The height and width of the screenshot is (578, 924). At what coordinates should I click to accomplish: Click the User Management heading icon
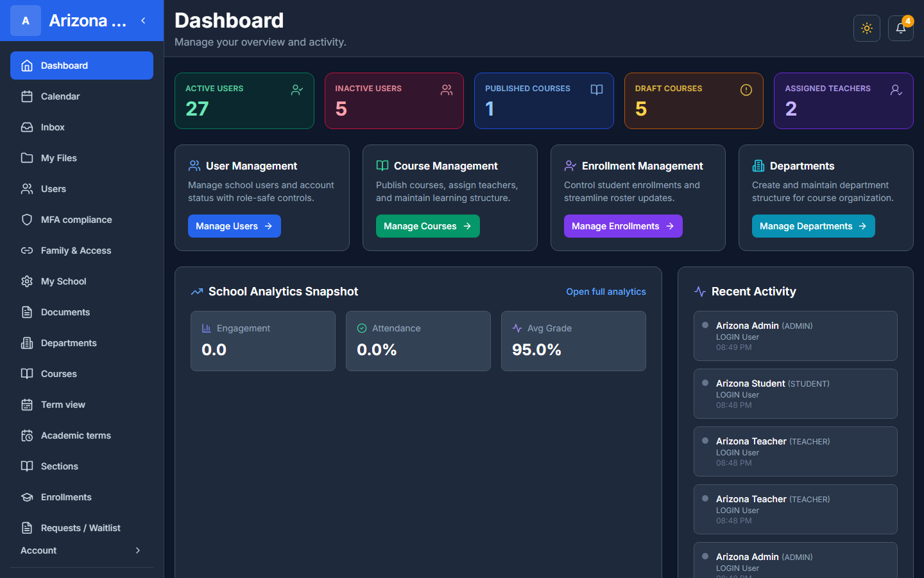(x=194, y=166)
